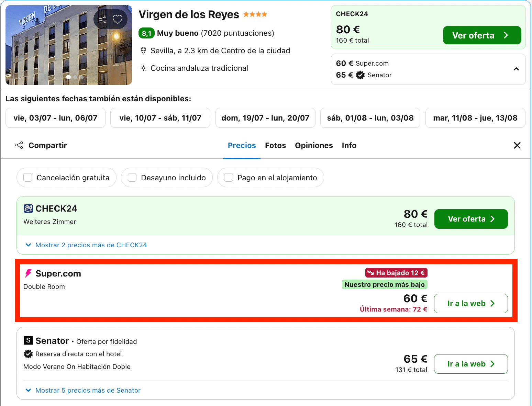Screen dimensions: 532x406
Task: Click Ver oferta in the CHECK24 price row
Action: [471, 219]
